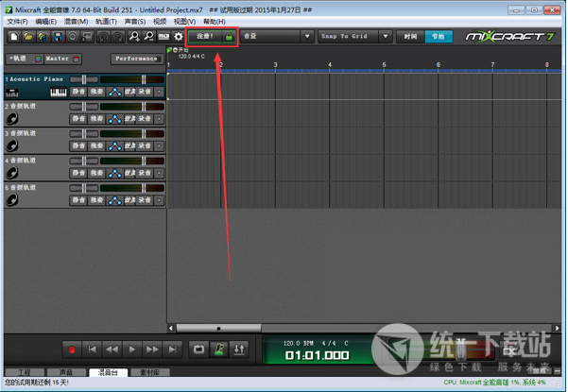Click the New Project blank page icon
568x392 pixels.
click(x=15, y=36)
